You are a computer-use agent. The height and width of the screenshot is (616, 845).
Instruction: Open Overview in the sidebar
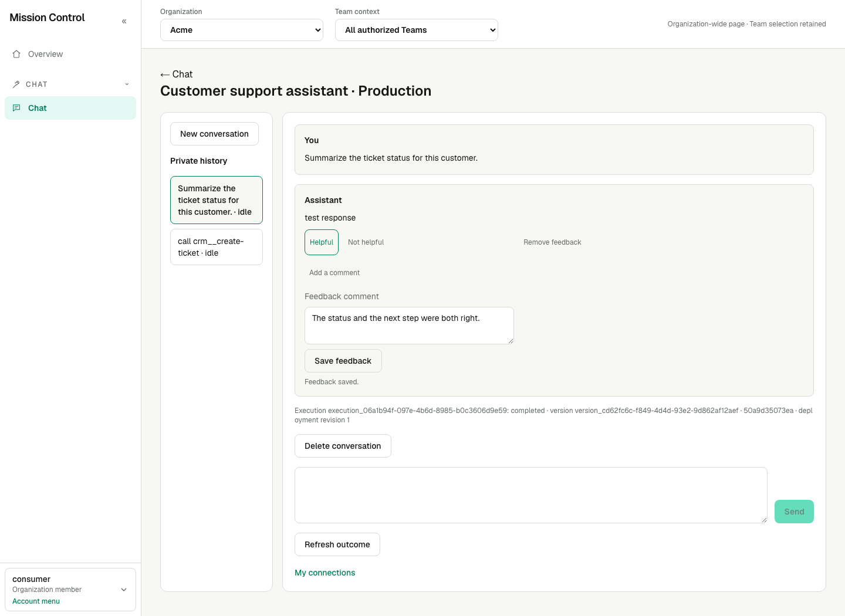pyautogui.click(x=70, y=54)
